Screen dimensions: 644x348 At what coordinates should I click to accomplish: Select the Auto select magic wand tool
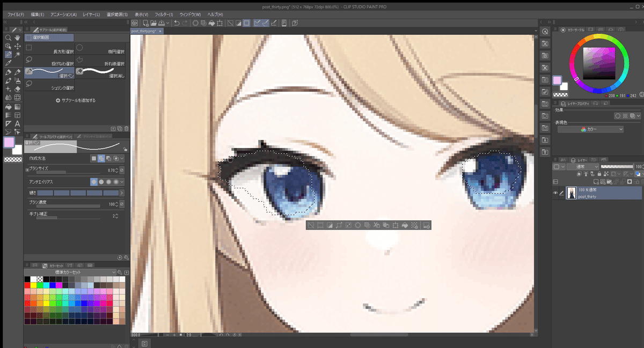pyautogui.click(x=18, y=55)
